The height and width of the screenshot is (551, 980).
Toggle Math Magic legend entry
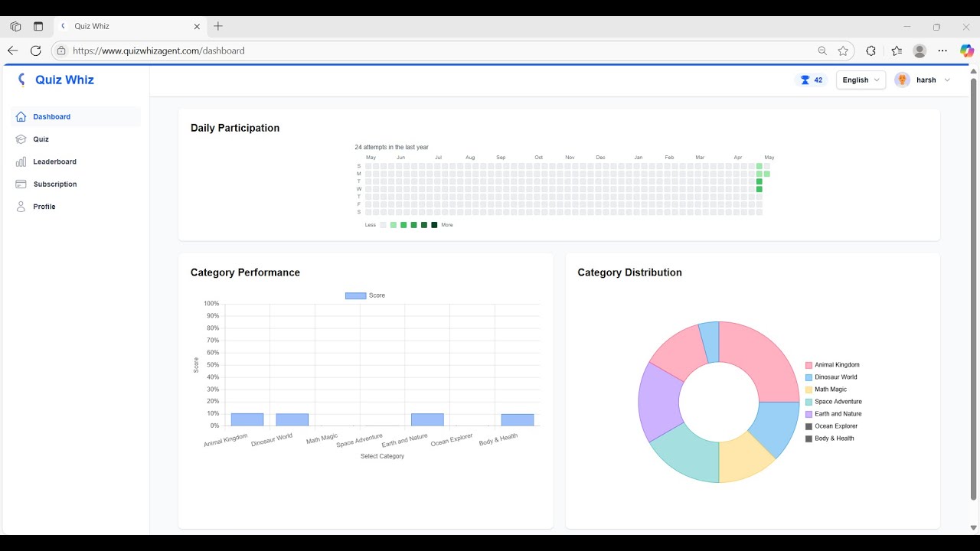(826, 390)
